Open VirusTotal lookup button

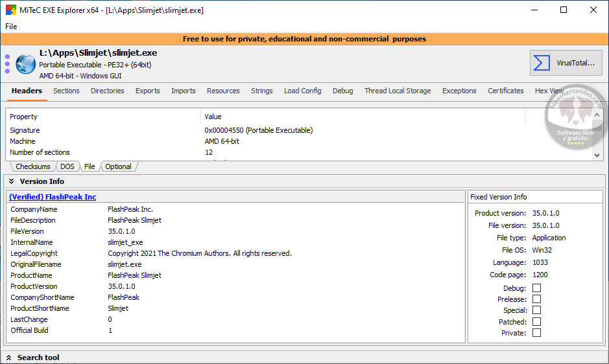tap(566, 63)
